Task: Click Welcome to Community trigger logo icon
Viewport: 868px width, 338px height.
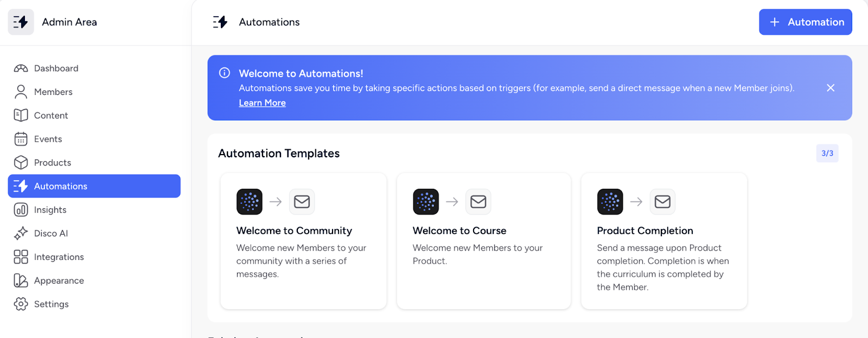Action: pos(250,202)
